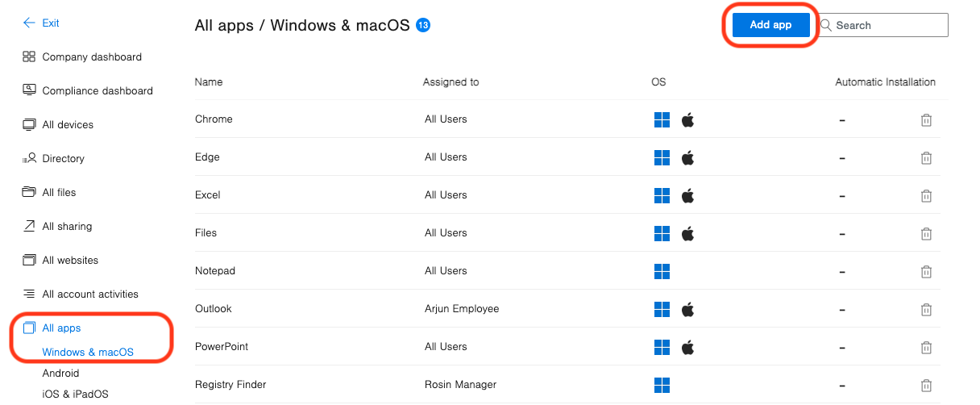Click the All websites icon
Viewport: 980px width, 405px height.
pyautogui.click(x=29, y=261)
